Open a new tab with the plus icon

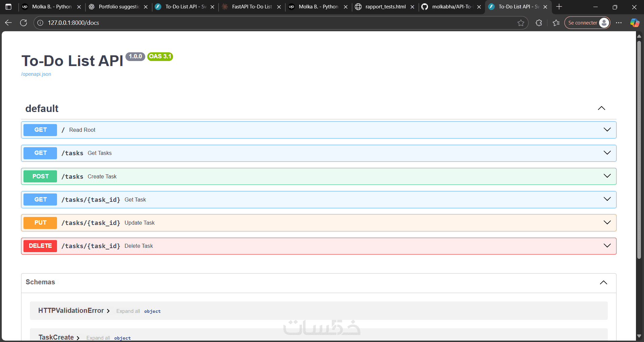[x=559, y=7]
